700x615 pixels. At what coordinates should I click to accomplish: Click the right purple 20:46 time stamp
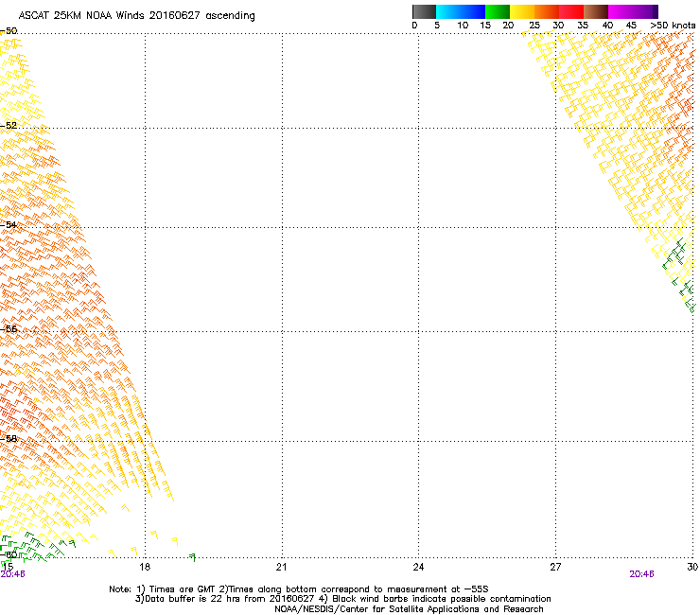(641, 574)
